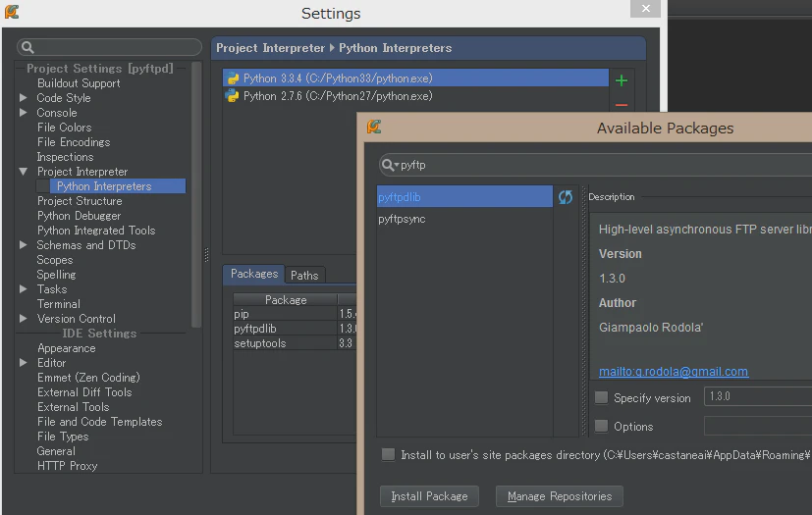This screenshot has width=812, height=515.
Task: Click the Settings search input field
Action: click(x=109, y=47)
